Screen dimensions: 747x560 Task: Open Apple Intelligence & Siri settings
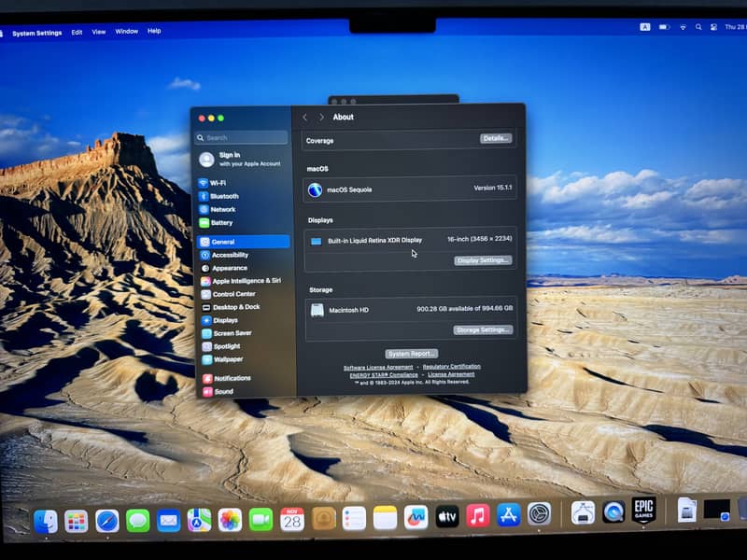coord(246,280)
